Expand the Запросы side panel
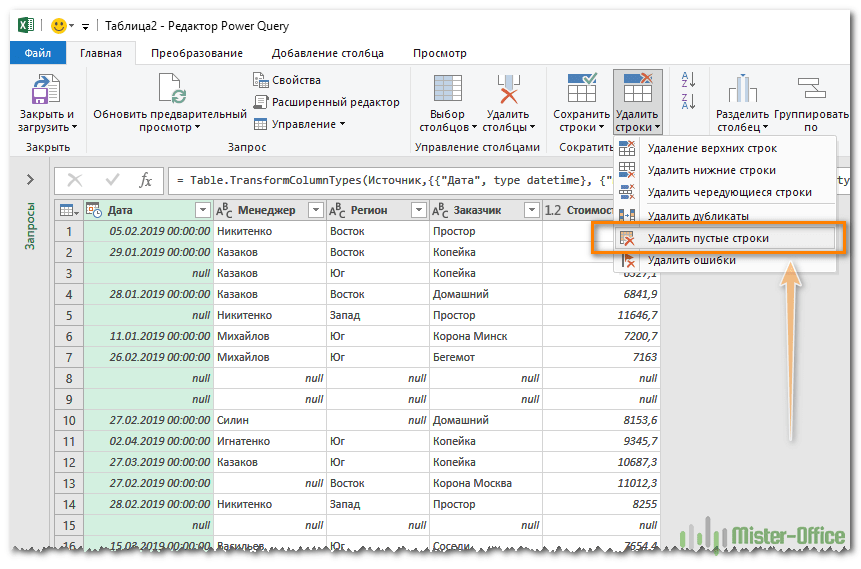The image size is (861, 569). tap(30, 180)
